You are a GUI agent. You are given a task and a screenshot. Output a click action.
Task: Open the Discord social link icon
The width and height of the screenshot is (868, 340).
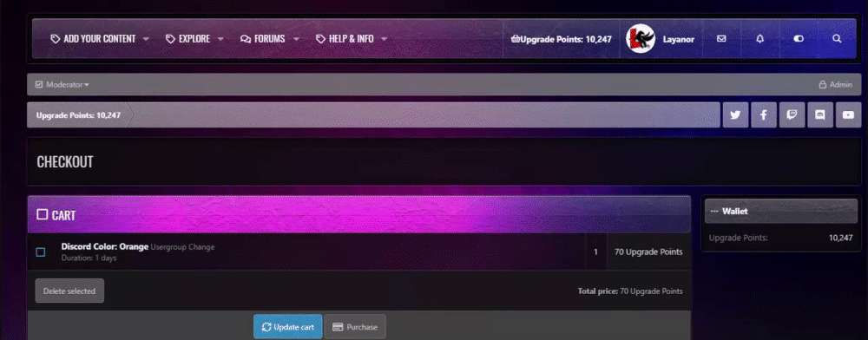click(820, 115)
